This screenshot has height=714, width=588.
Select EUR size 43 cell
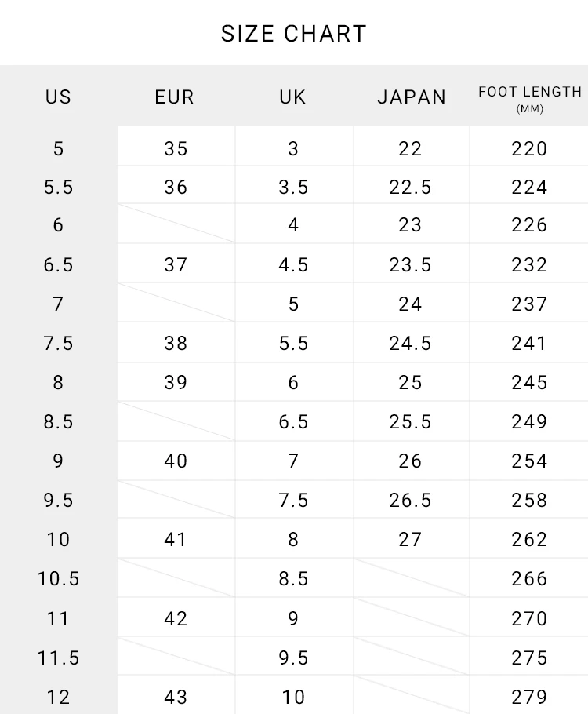[176, 697]
